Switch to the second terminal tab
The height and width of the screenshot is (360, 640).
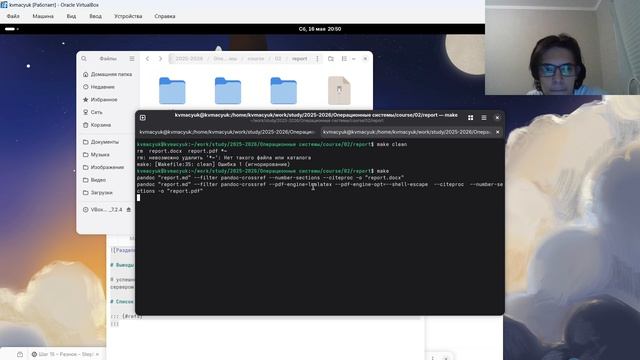pos(407,132)
